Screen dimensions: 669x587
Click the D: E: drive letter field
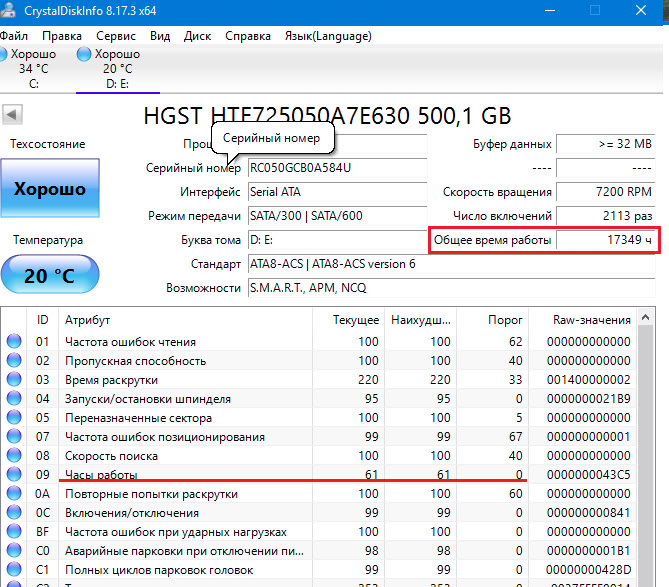tap(337, 240)
